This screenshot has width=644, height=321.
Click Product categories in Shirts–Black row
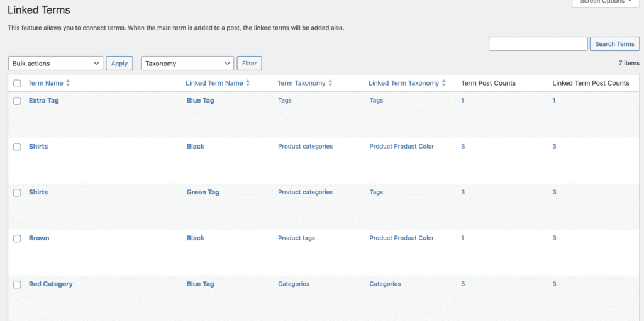tap(305, 146)
